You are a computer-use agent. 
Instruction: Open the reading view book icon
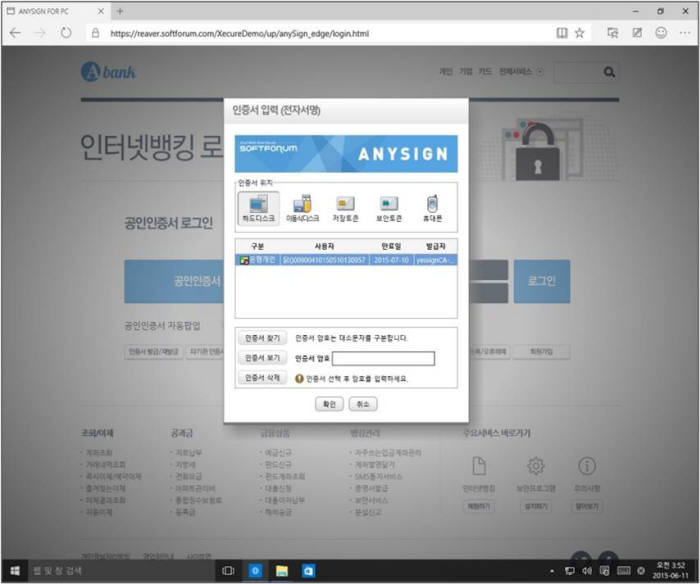(x=562, y=33)
